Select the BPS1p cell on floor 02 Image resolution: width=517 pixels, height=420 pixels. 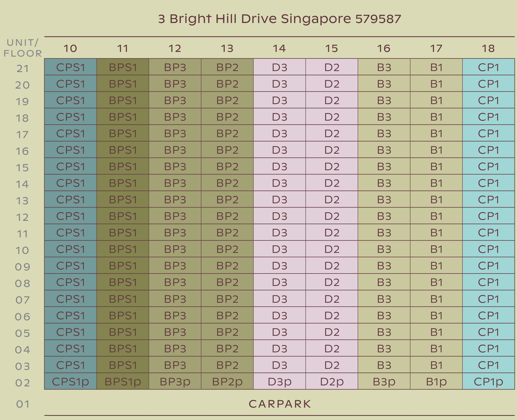point(123,381)
